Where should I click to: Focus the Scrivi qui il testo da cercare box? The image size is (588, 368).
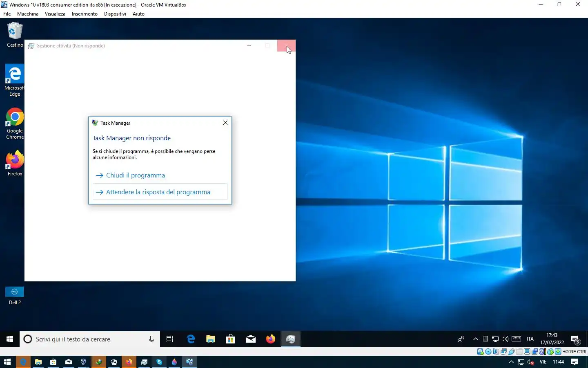pyautogui.click(x=90, y=339)
